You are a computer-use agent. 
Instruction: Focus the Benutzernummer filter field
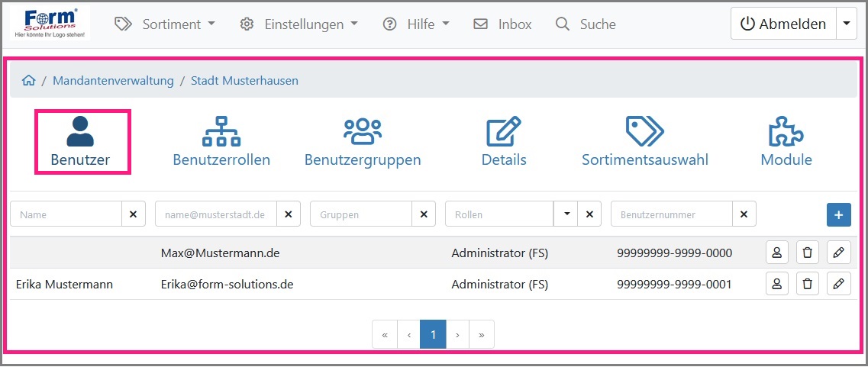pos(672,214)
